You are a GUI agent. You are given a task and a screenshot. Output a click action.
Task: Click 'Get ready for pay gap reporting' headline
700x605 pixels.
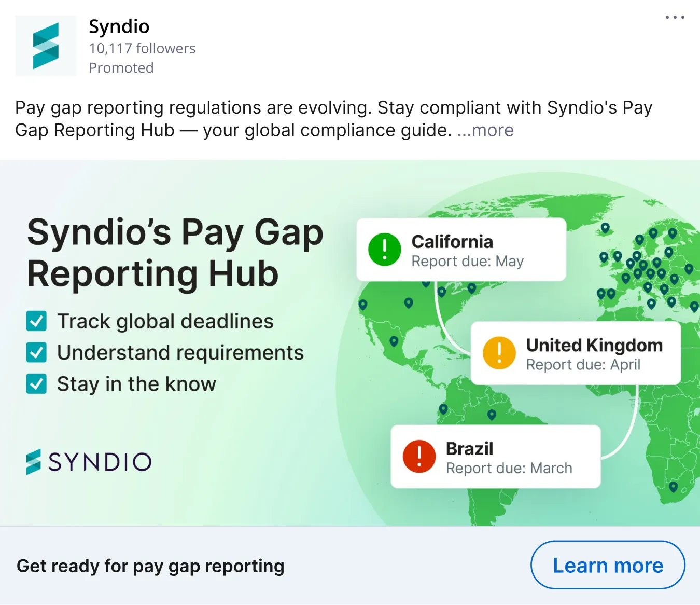(x=150, y=566)
